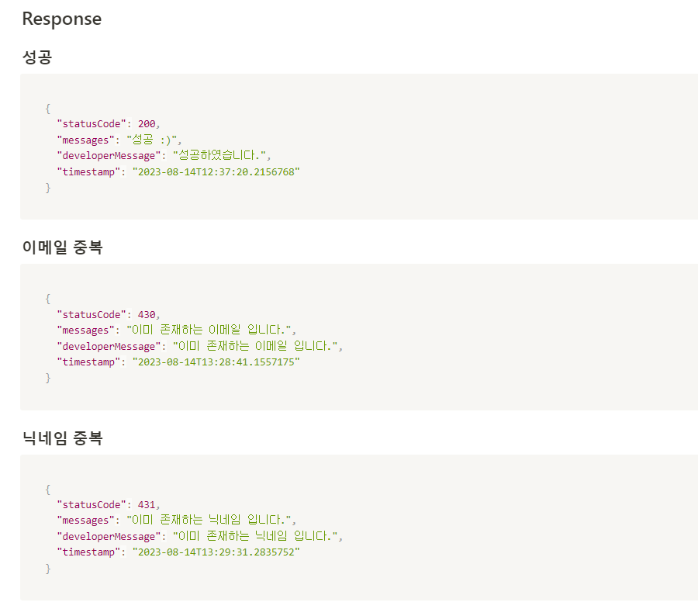698x616 pixels.
Task: Click the 닉네임 중복 heading
Action: 62,438
